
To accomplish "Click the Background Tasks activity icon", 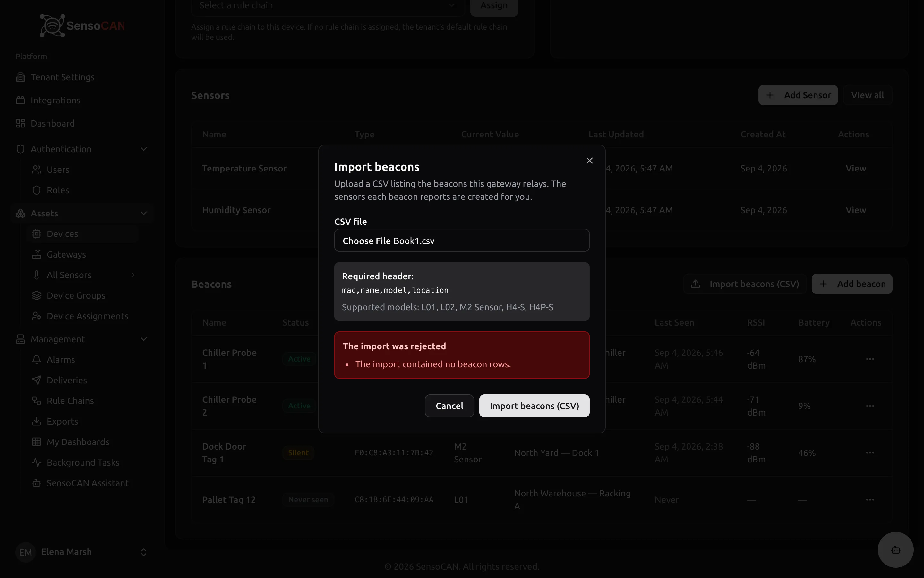I will coord(37,462).
